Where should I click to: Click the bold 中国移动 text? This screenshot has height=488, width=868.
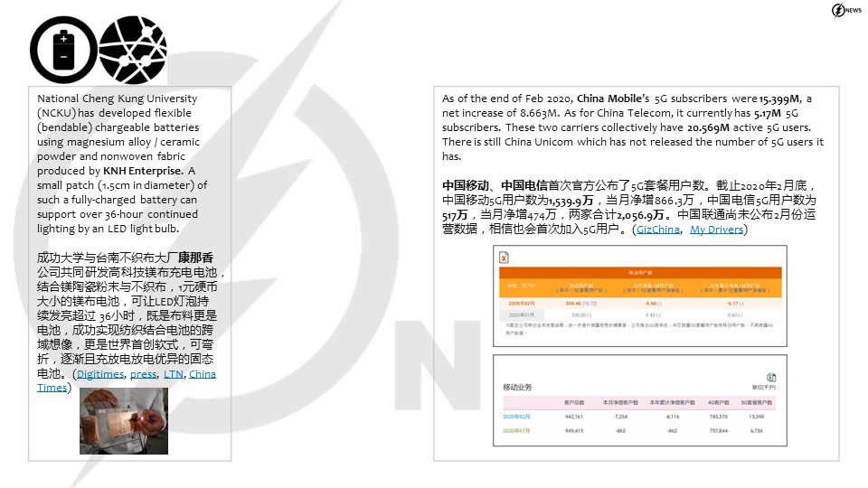[466, 185]
